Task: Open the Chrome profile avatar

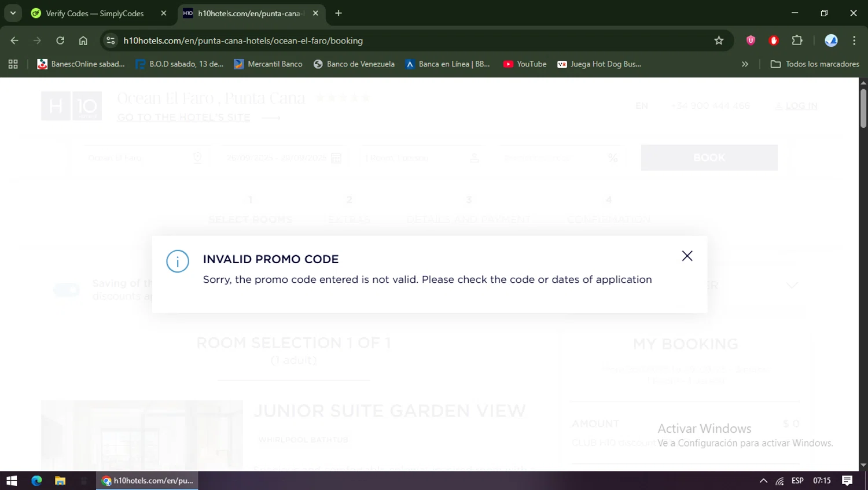Action: [831, 40]
